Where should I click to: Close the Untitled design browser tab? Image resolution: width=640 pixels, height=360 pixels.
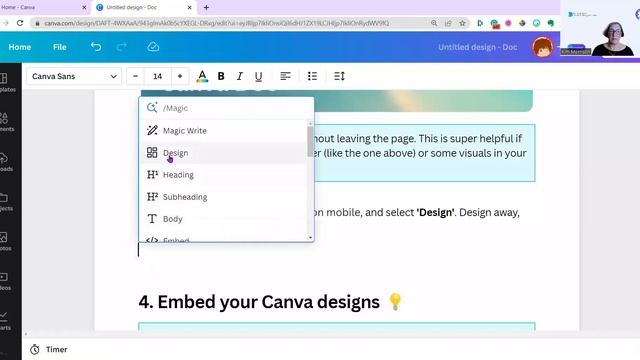(189, 7)
